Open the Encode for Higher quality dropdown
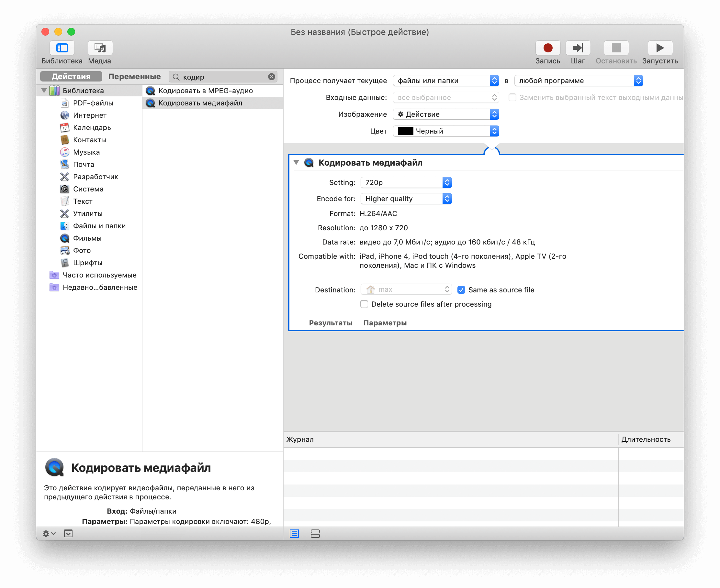Screen dimensions: 720x588 [406, 199]
